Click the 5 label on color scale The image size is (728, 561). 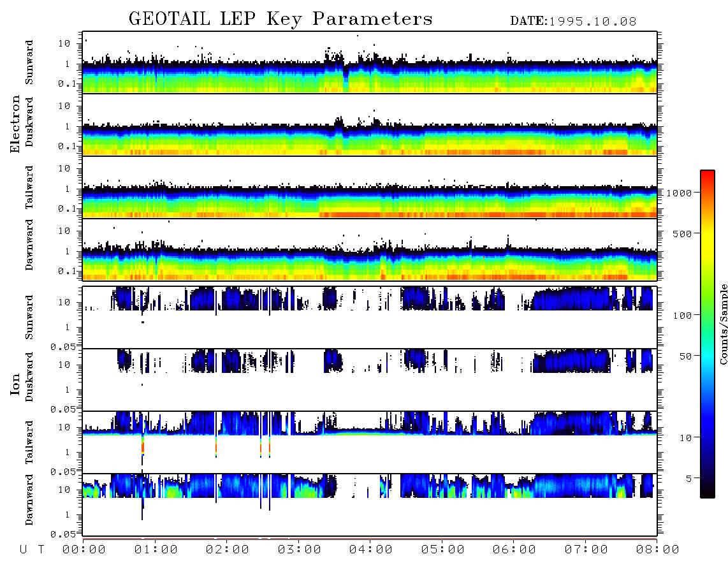[689, 478]
